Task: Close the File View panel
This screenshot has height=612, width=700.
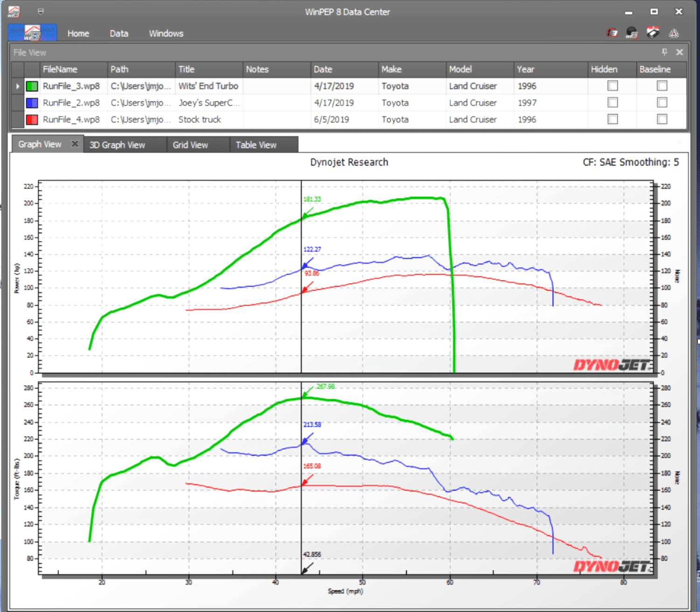Action: [679, 52]
